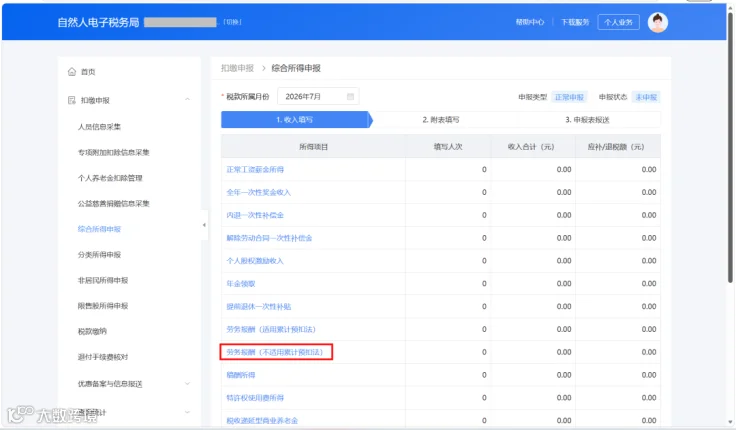Click 扣缴申报 in the breadcrumb
The image size is (736, 430).
click(237, 68)
